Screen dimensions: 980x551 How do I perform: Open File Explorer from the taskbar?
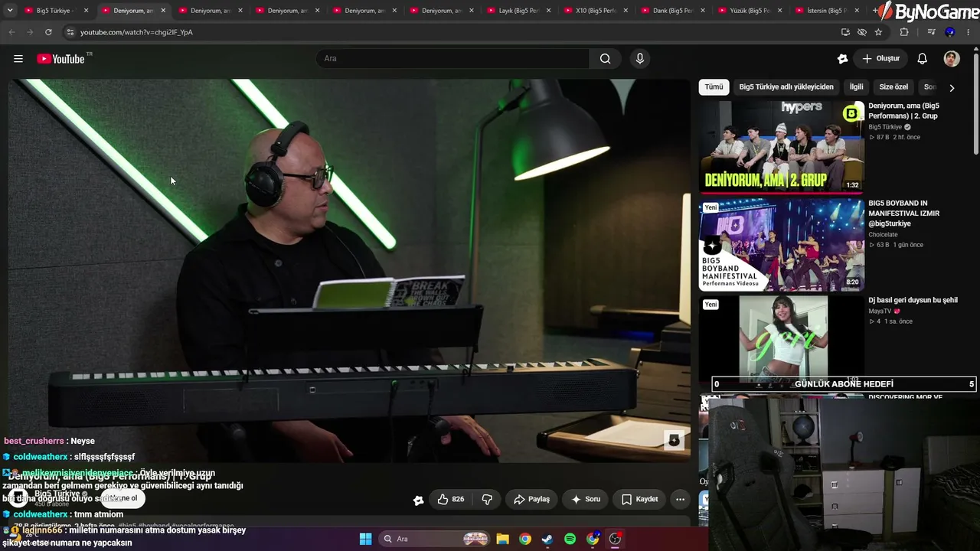[x=502, y=539]
